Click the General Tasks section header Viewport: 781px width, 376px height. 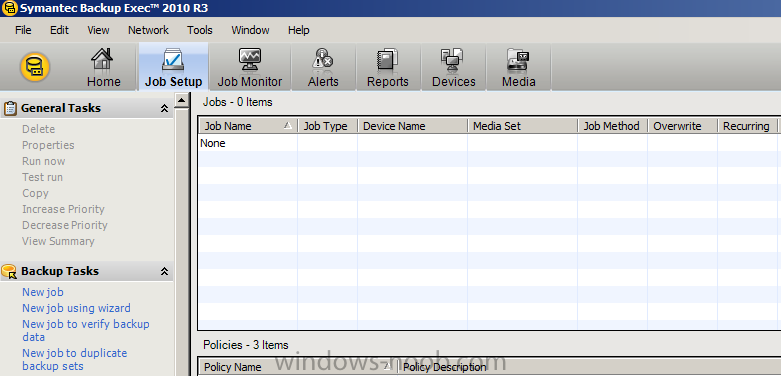coord(87,108)
